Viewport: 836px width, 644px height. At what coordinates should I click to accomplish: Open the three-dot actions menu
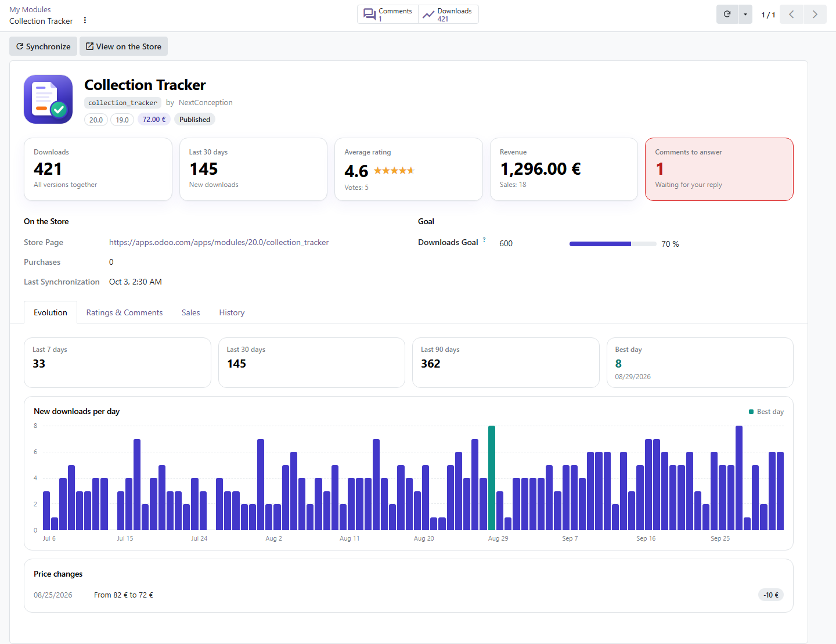tap(85, 20)
